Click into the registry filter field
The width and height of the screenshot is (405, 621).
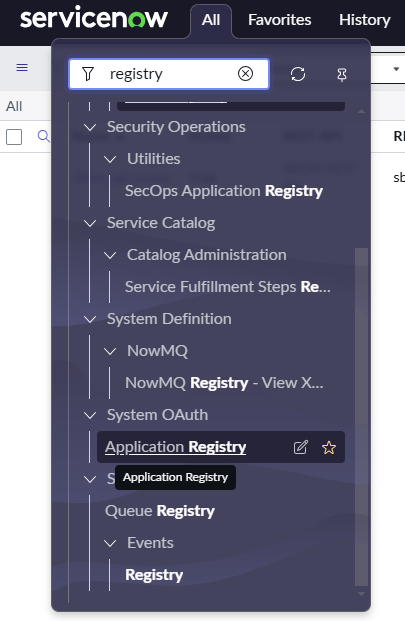click(169, 74)
